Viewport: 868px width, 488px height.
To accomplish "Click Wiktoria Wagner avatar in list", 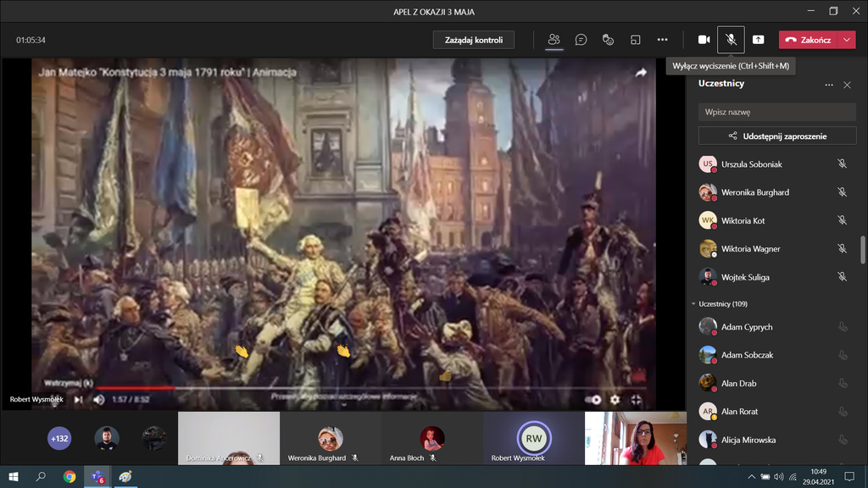I will pos(708,248).
